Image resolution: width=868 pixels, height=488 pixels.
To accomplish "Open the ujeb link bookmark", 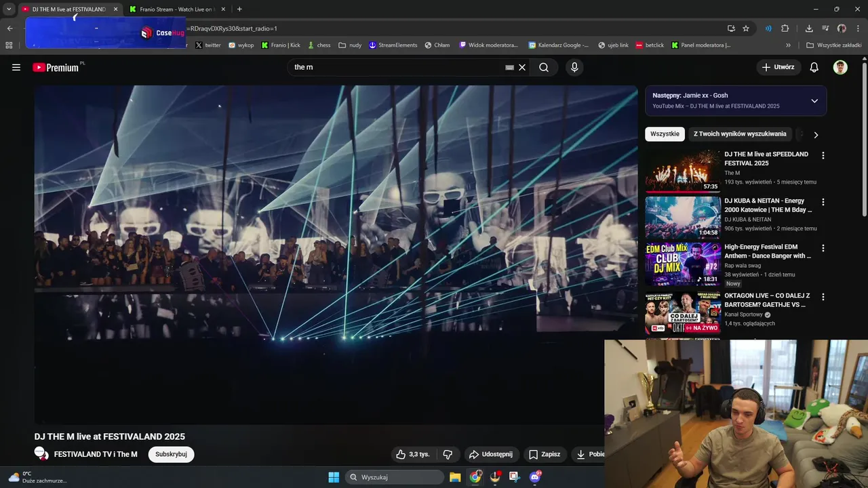I will (614, 45).
